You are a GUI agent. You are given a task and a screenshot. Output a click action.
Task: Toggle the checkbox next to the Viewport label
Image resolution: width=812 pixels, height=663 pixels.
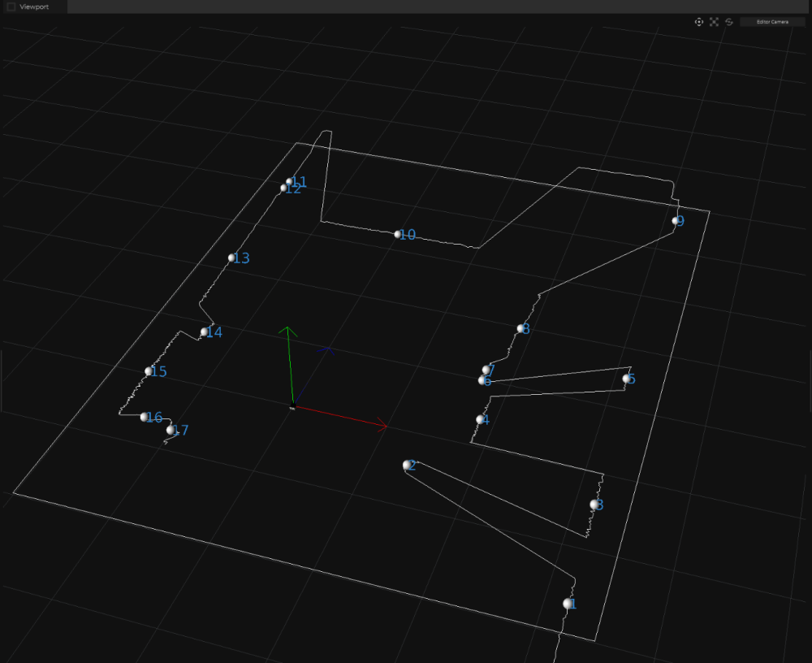9,6
